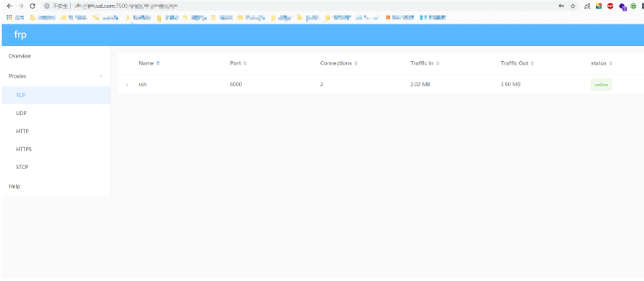Viewport: 644px width, 281px height.
Task: Open the Apps shortcut in bookmarks bar
Action: click(13, 17)
